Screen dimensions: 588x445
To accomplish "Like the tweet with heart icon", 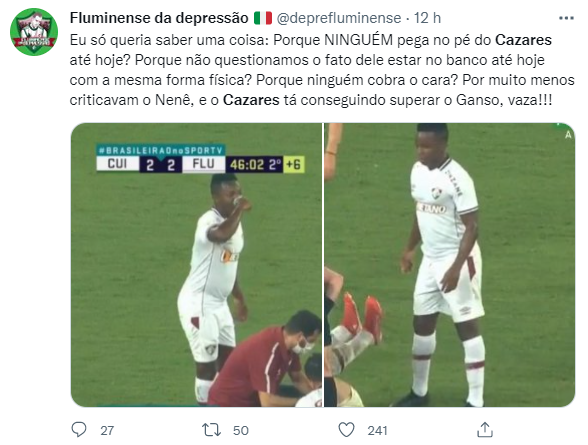I will (x=346, y=430).
